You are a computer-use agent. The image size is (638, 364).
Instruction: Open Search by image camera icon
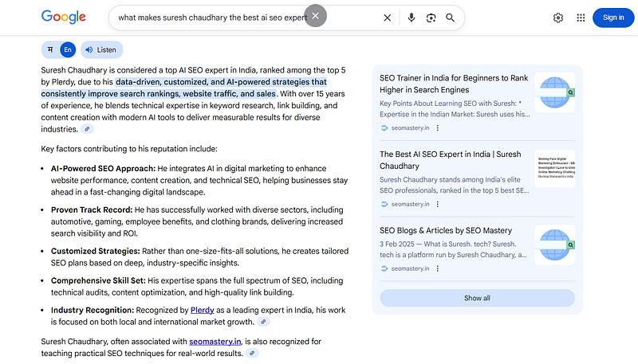coord(431,18)
